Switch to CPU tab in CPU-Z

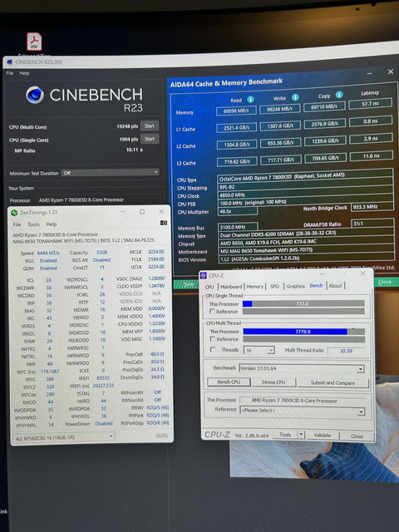pyautogui.click(x=209, y=287)
